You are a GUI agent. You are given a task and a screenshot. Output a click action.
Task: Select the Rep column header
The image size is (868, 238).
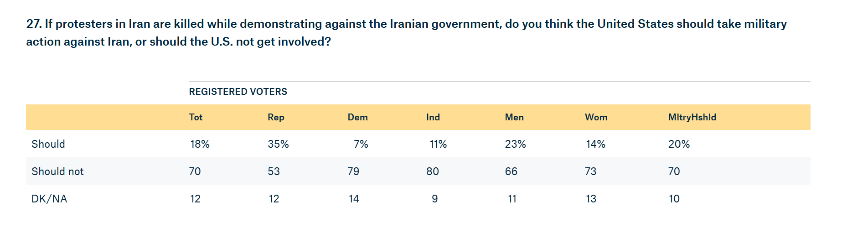point(276,117)
